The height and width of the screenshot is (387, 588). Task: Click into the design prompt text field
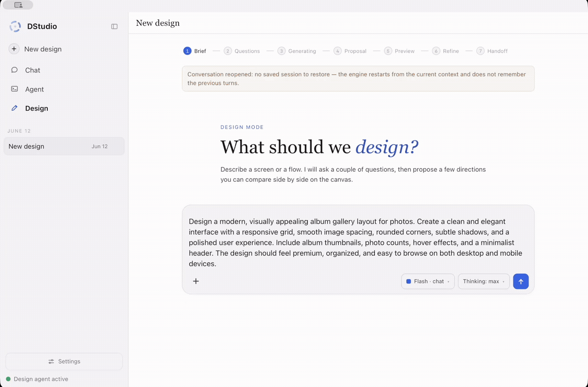358,242
